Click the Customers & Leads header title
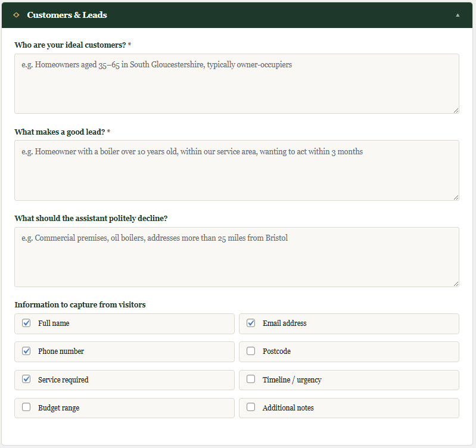Screen dimensions: 476x448 click(67, 15)
